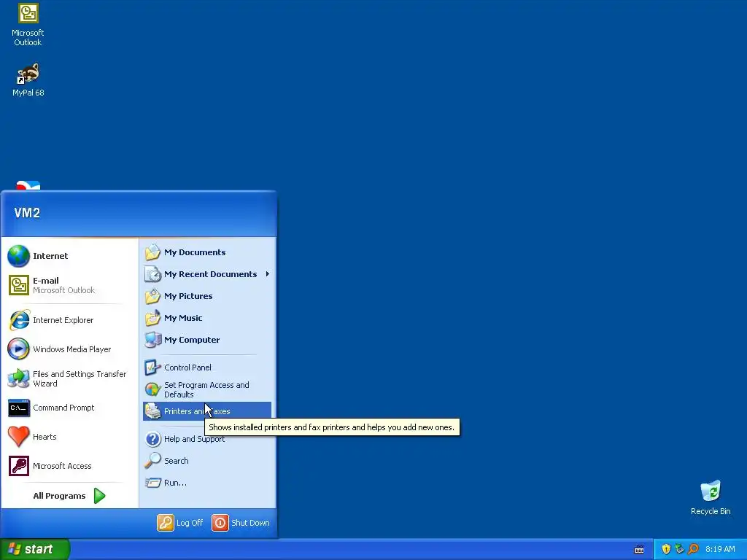The image size is (747, 560).
Task: Choose Windows Media Player label
Action: pos(72,349)
